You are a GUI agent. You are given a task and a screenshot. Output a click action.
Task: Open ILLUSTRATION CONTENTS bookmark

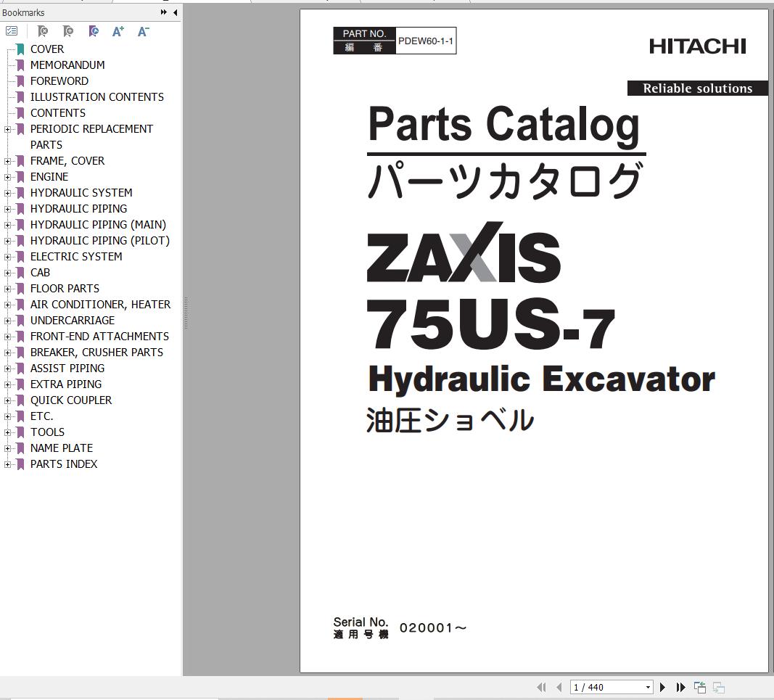(x=96, y=97)
